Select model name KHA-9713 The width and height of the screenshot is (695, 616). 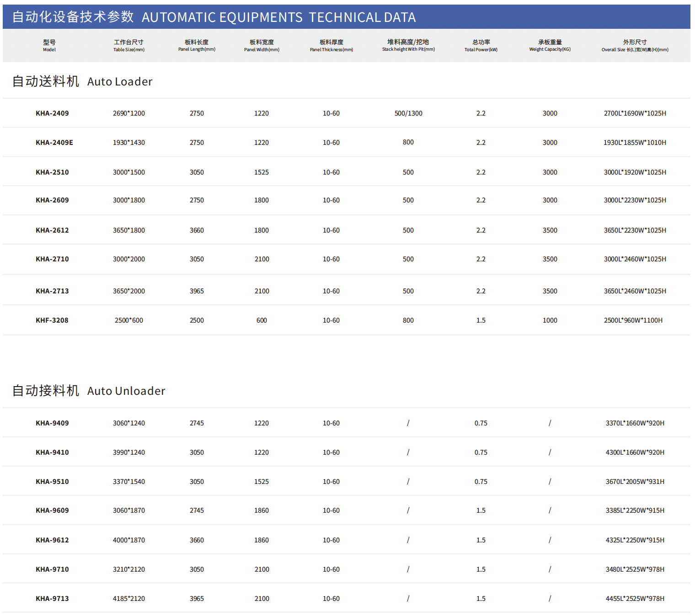52,599
